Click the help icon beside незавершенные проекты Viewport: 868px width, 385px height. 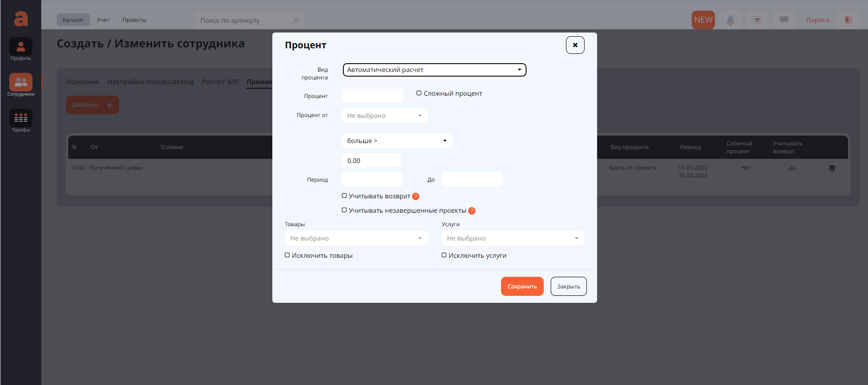(x=472, y=211)
